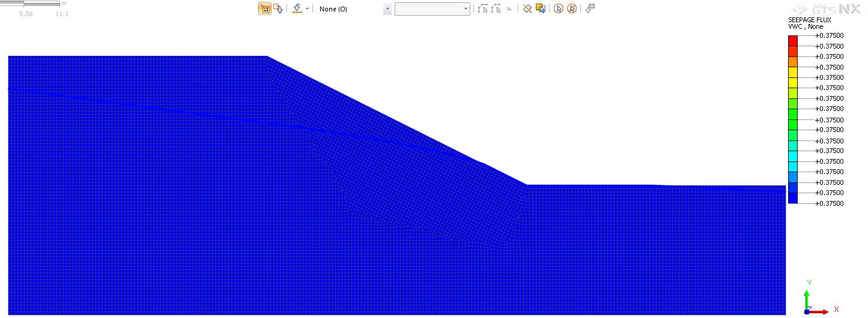The image size is (868, 318).
Task: Open the None (O) selection filter dropdown
Action: [387, 9]
